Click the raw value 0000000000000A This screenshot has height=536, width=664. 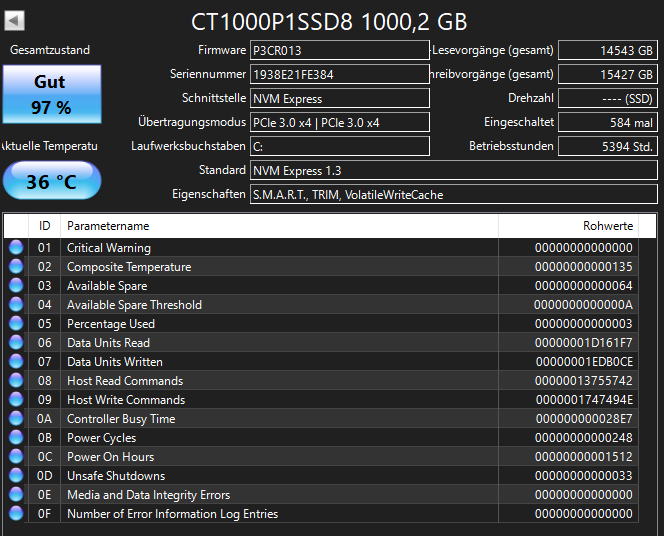click(x=584, y=304)
